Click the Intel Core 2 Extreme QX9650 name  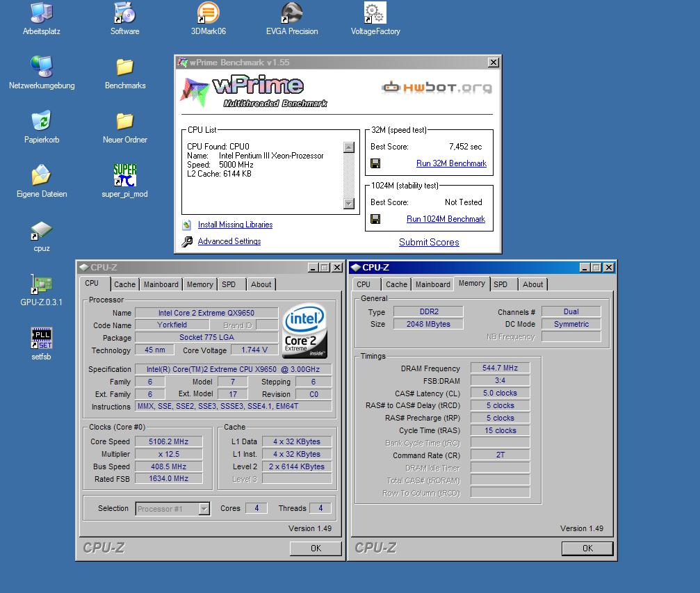(206, 313)
